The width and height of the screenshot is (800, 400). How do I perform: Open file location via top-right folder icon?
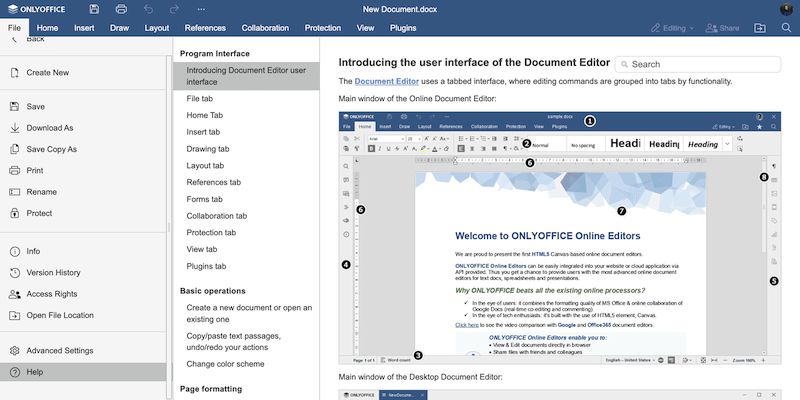point(760,28)
